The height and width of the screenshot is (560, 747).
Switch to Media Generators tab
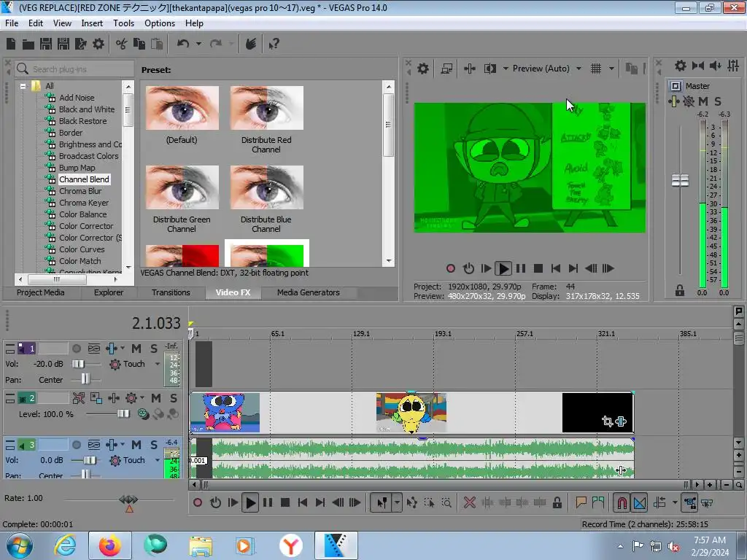coord(309,293)
